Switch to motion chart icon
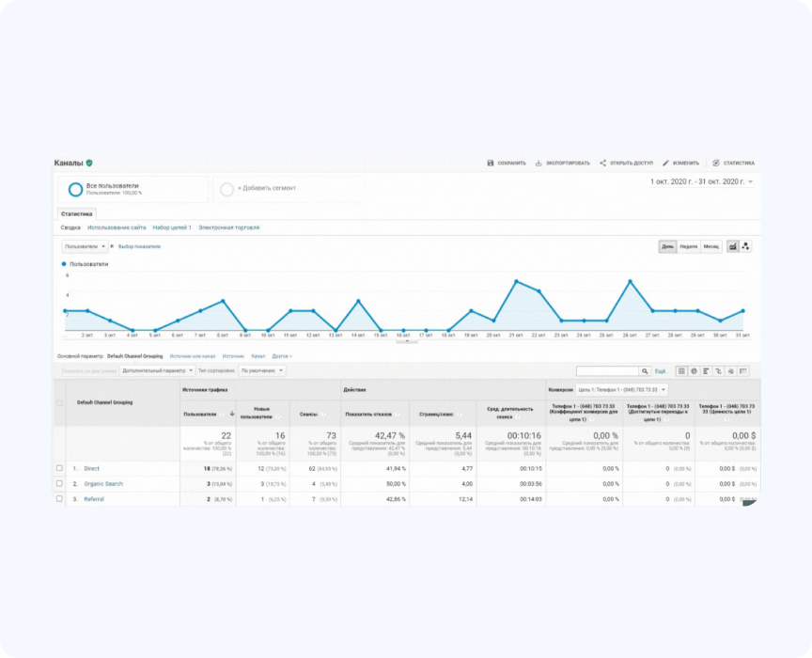 coord(746,246)
